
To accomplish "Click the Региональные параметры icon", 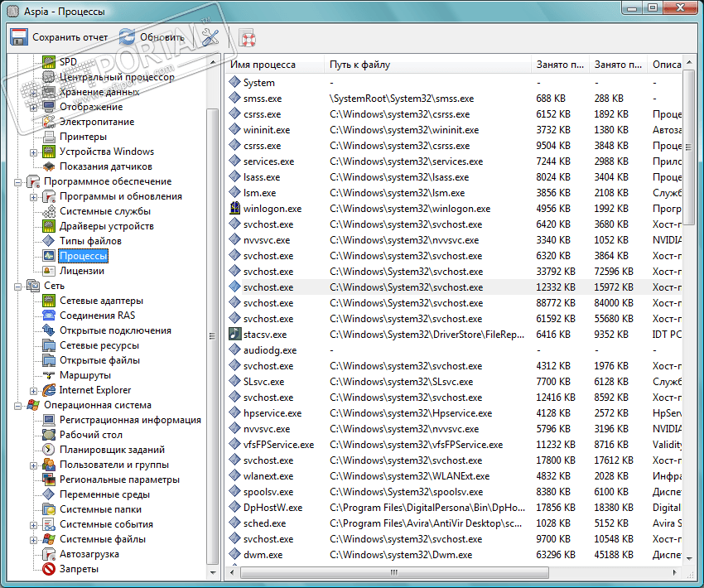I will point(49,480).
